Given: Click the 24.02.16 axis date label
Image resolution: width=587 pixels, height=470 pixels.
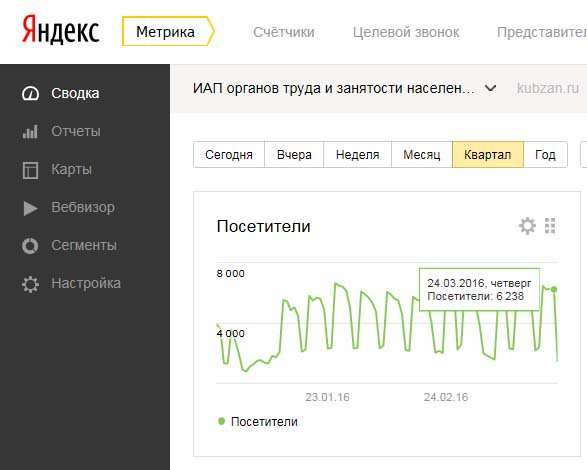Looking at the screenshot, I should (x=446, y=397).
